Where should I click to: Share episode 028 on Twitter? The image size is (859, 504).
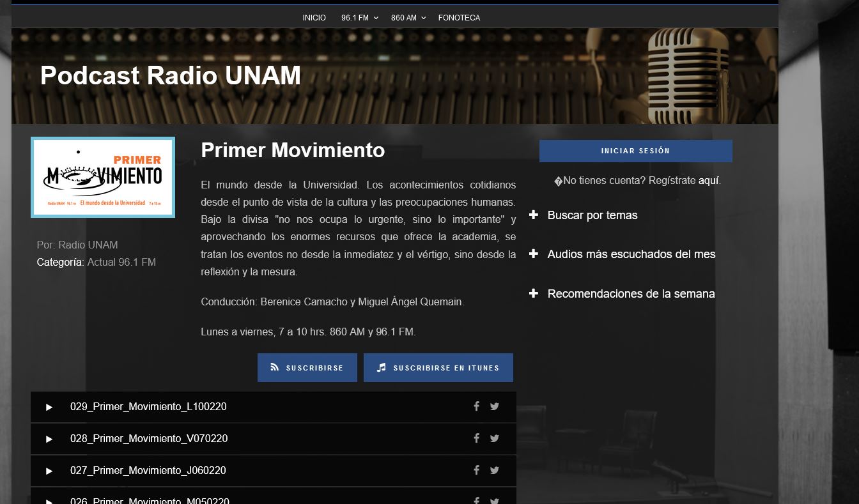495,438
